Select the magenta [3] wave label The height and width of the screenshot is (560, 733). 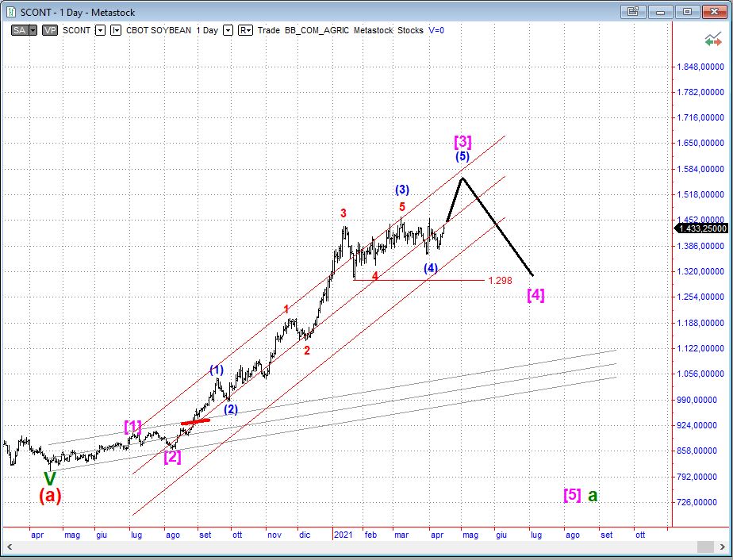pyautogui.click(x=462, y=141)
